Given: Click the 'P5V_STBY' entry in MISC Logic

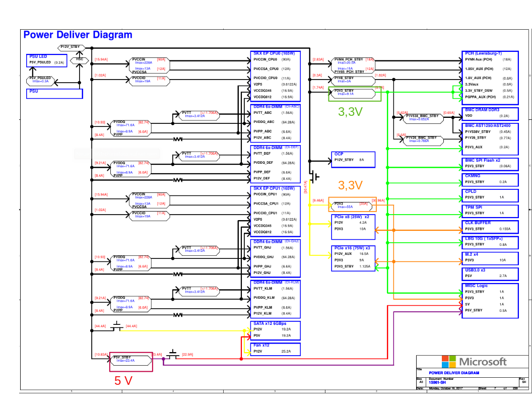Looking at the screenshot, I should click(x=474, y=310).
